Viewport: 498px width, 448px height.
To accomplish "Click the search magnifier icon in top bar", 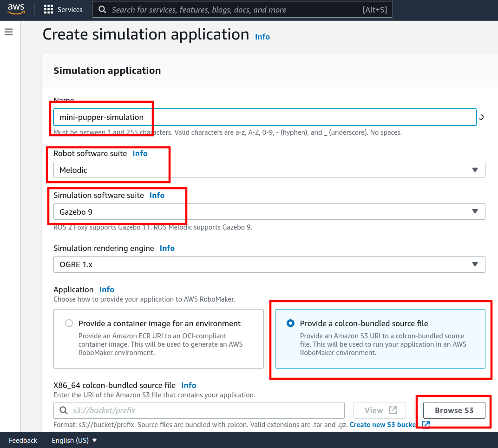I will [102, 10].
